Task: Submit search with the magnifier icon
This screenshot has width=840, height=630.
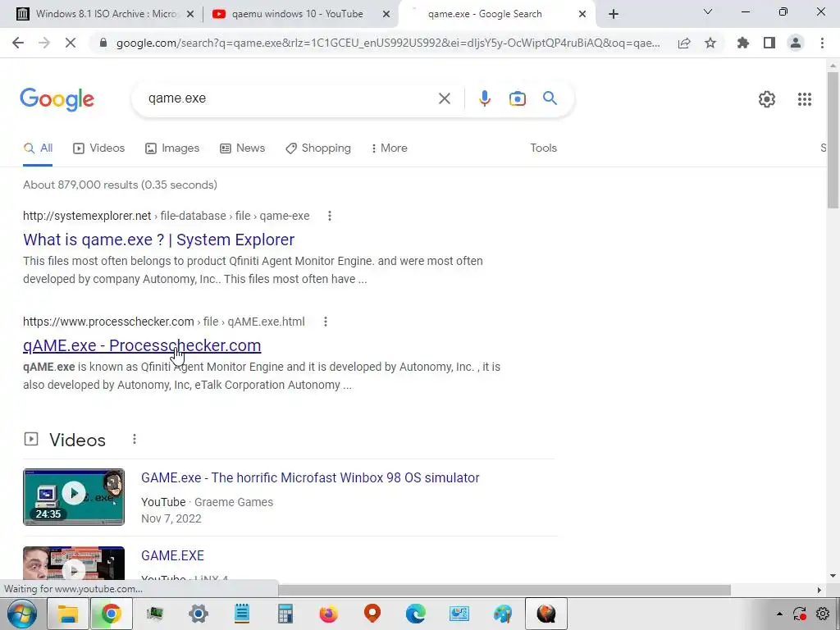Action: pyautogui.click(x=550, y=98)
